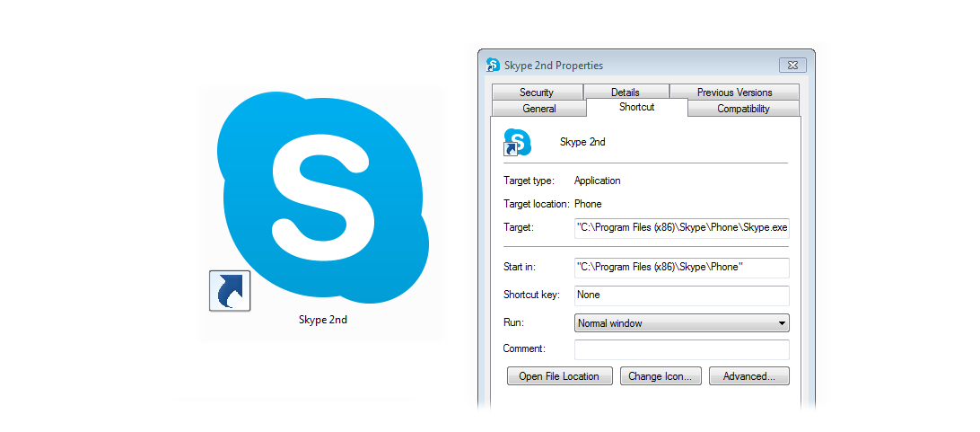
Task: Click the Shortcut key field showing None
Action: click(682, 295)
